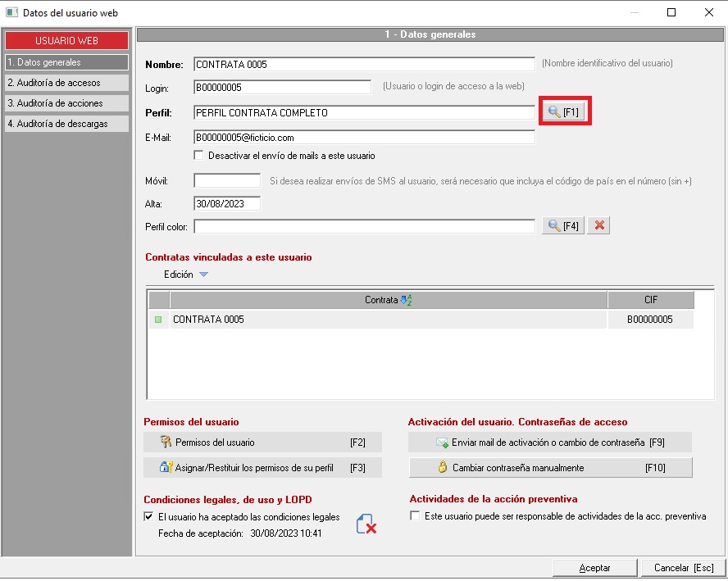
Task: Uncheck user accepted legal conditions checkbox
Action: coord(148,517)
